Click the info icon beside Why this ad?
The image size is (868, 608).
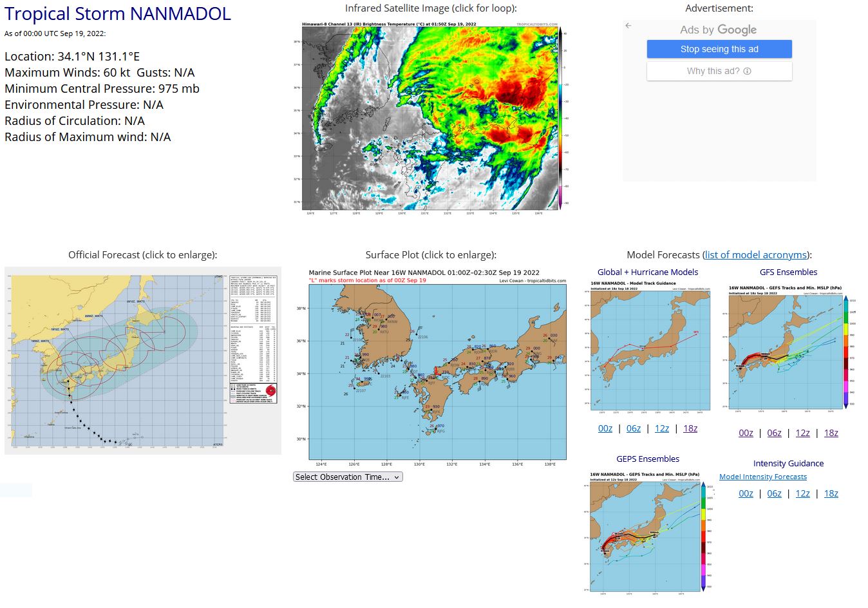[x=747, y=71]
